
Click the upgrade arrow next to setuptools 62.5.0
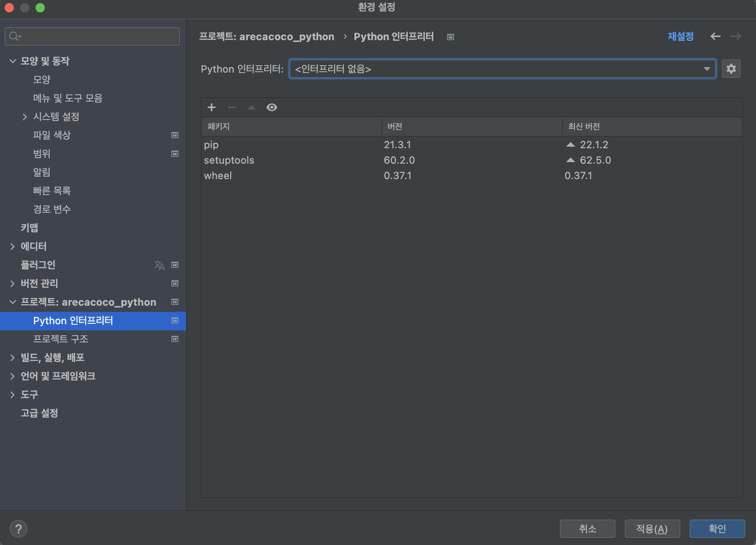(x=571, y=160)
